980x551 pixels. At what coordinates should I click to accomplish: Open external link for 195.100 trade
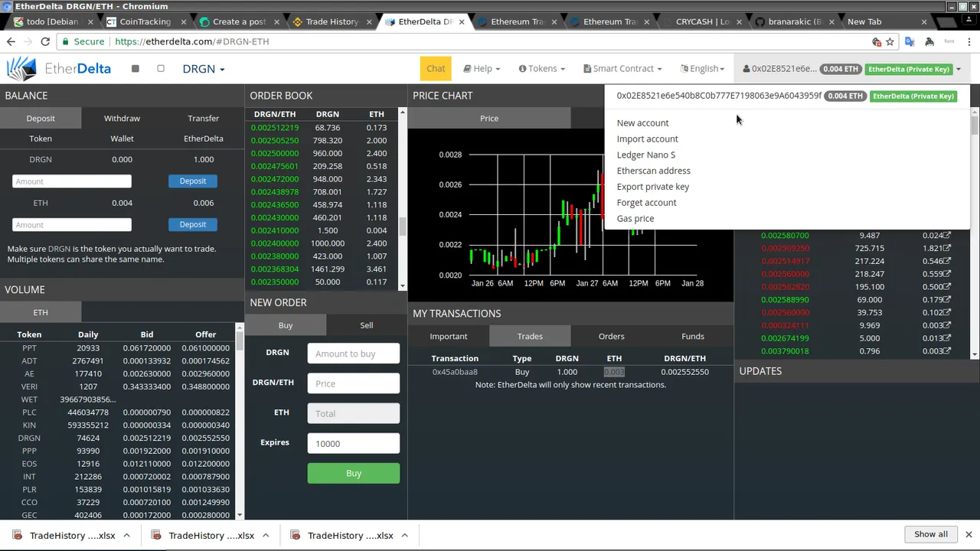pos(947,286)
